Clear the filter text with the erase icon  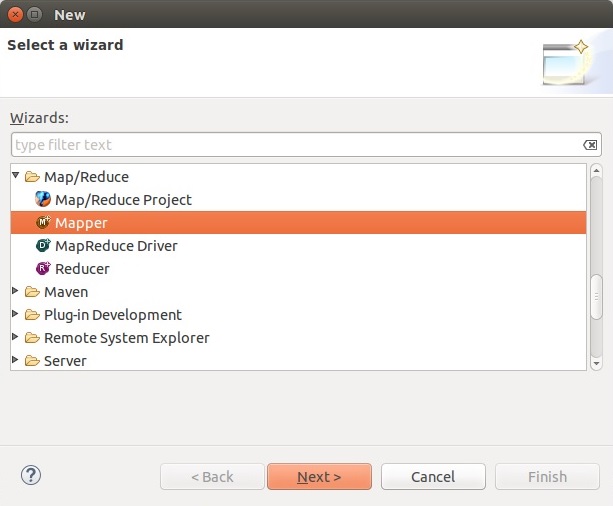click(x=590, y=145)
